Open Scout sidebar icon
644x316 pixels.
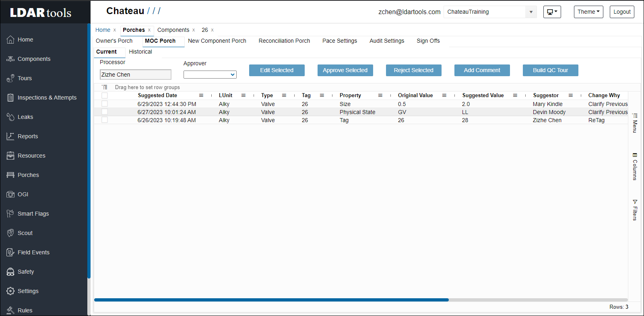10,233
